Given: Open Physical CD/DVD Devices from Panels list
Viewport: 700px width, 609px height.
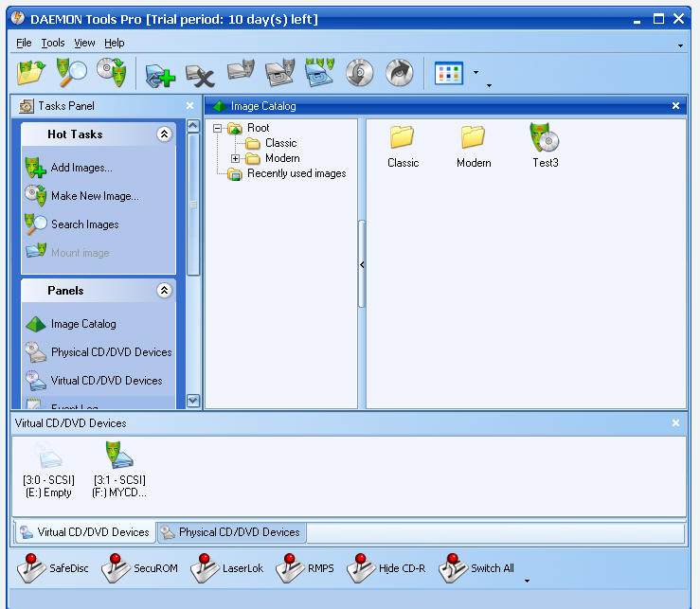Looking at the screenshot, I should (111, 352).
